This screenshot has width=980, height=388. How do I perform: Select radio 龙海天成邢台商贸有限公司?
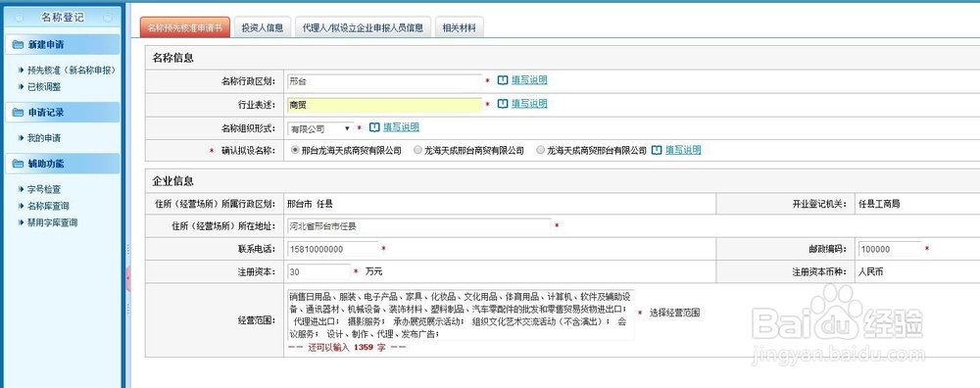[x=417, y=151]
